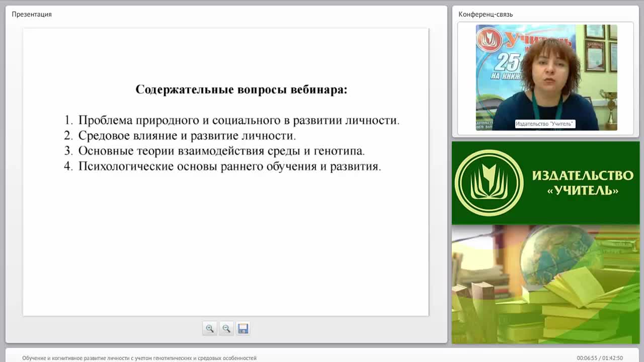Zoom in on the presentation slide
The width and height of the screenshot is (644, 362).
(210, 328)
